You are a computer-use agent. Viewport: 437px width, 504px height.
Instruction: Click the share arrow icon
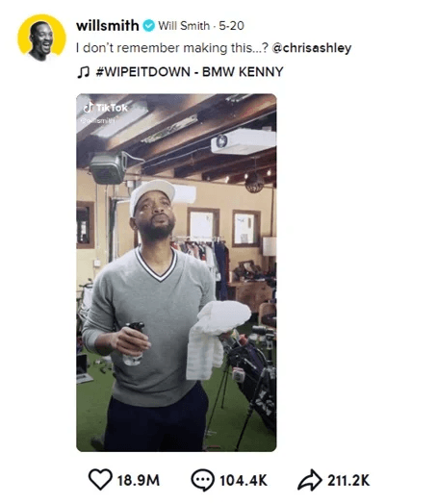(309, 480)
